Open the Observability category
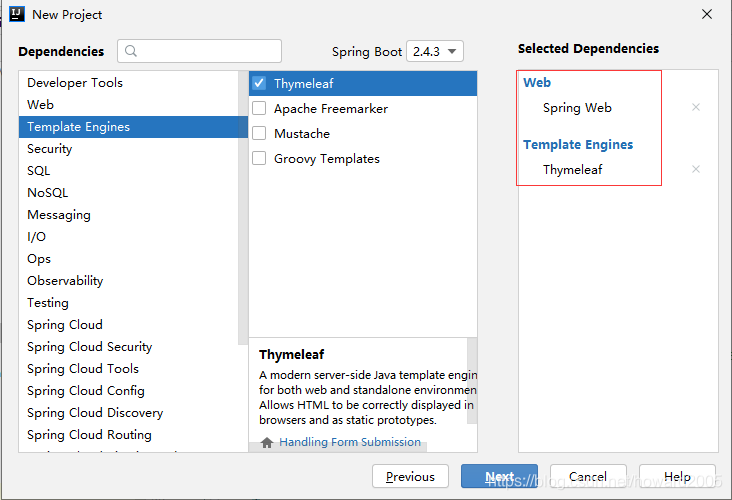The width and height of the screenshot is (732, 500). (128, 281)
